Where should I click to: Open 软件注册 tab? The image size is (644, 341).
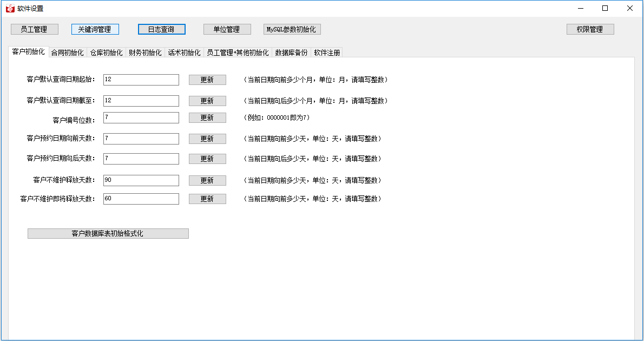[327, 53]
